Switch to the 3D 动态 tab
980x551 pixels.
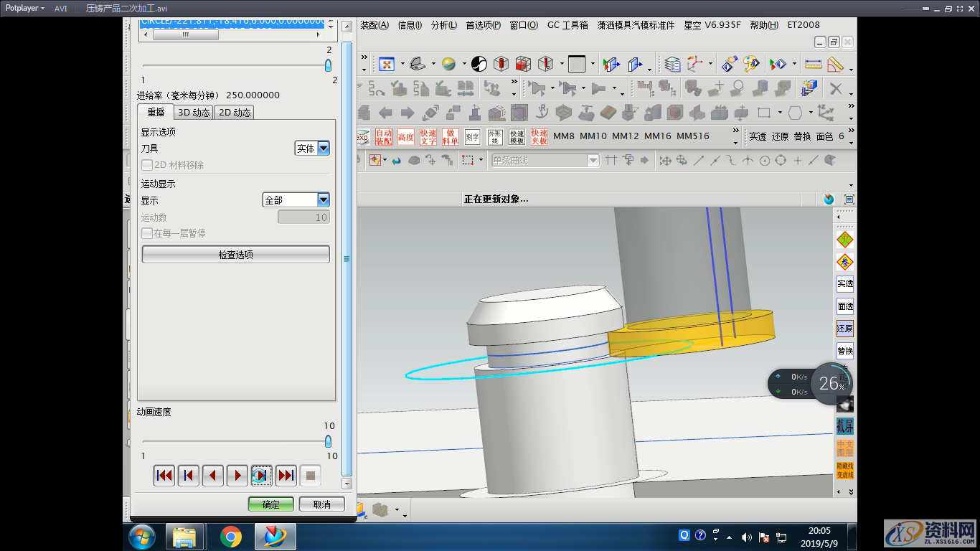(193, 112)
